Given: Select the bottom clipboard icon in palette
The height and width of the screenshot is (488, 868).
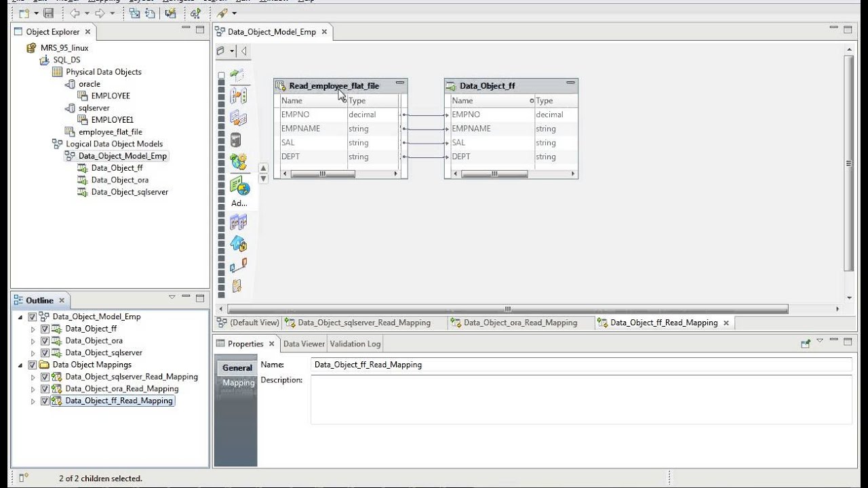Looking at the screenshot, I should [237, 286].
